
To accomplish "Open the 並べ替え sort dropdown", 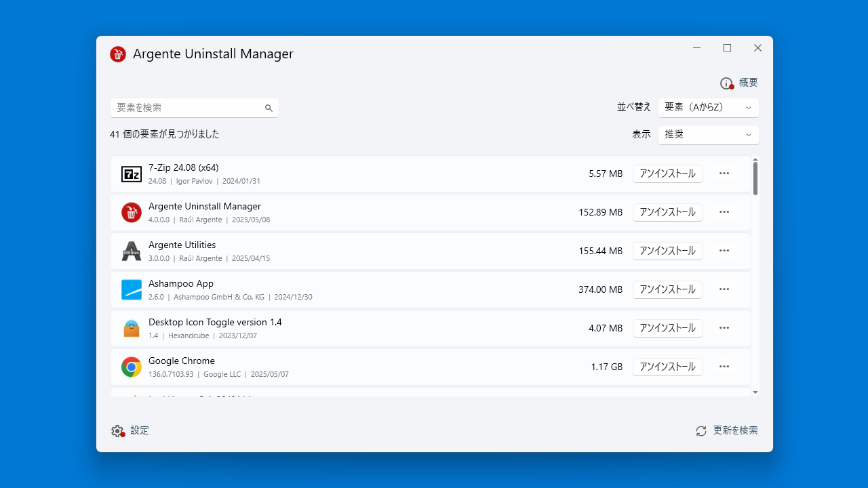I will click(x=709, y=108).
